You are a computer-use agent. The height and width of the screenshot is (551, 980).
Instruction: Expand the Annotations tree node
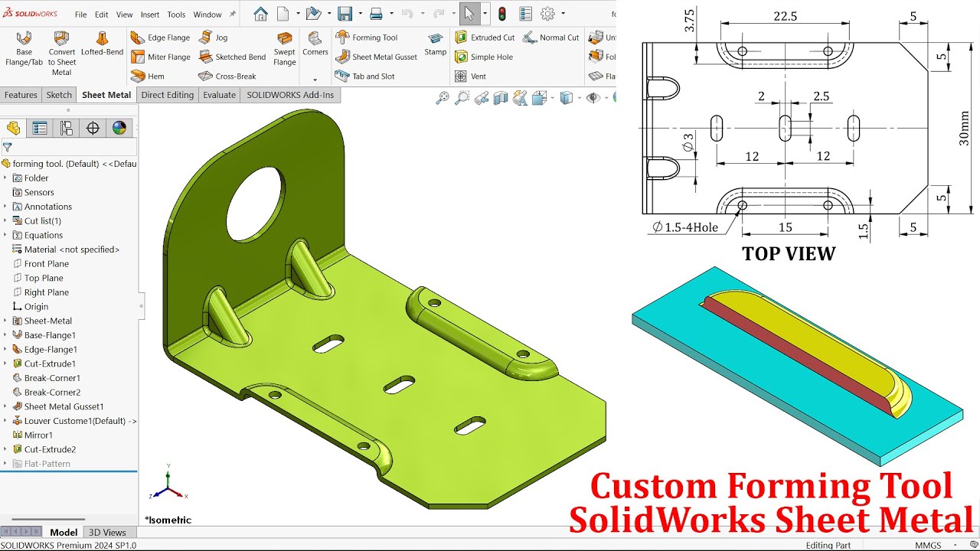pos(5,207)
